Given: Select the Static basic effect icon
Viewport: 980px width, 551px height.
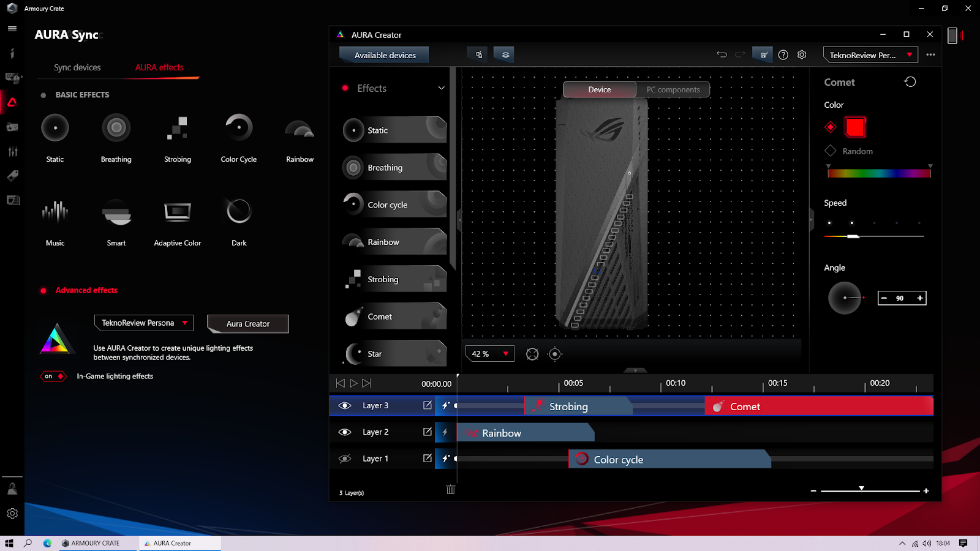Looking at the screenshot, I should click(x=55, y=128).
